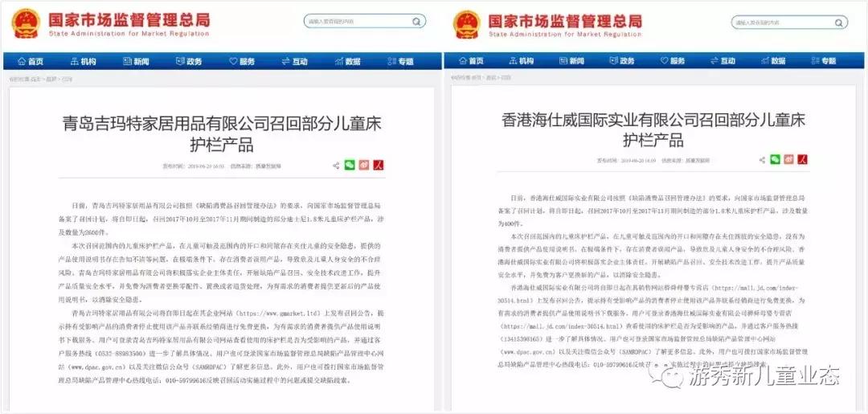The width and height of the screenshot is (868, 414).
Task: Share the Hong Kong article via WeChat icon
Action: [776, 159]
